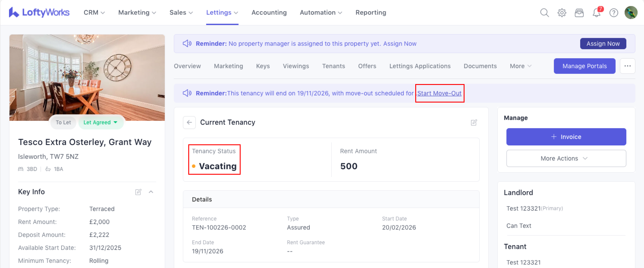This screenshot has height=268, width=644.
Task: View notifications bell with 7 badge
Action: point(596,13)
